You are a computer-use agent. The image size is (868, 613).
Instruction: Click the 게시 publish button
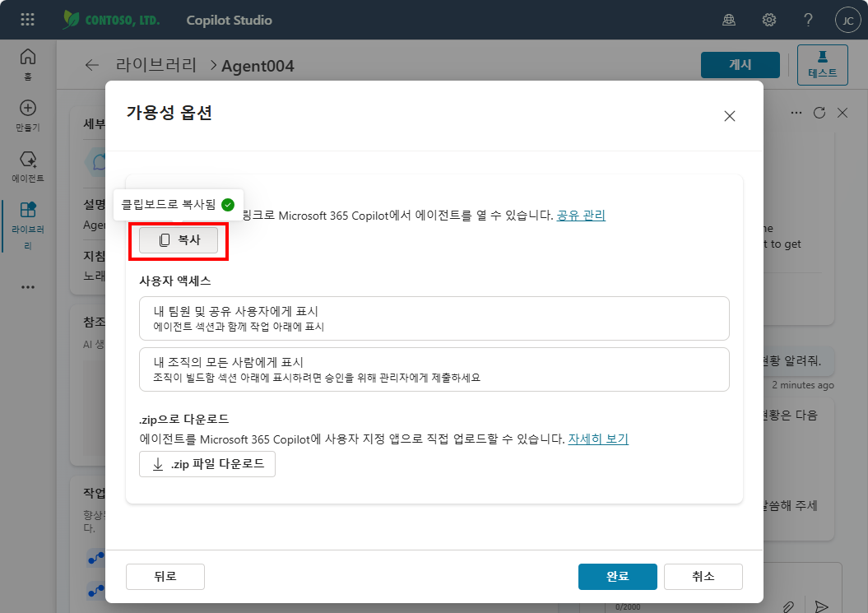[740, 65]
